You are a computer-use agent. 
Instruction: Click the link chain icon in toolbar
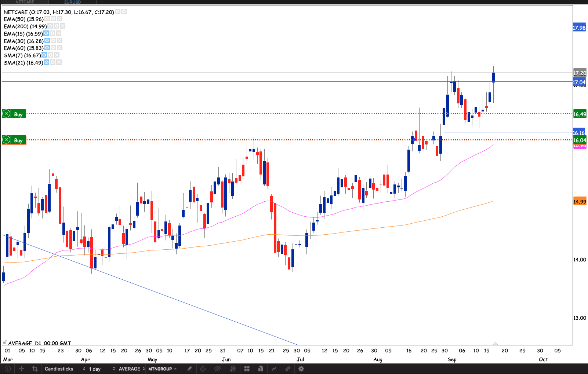click(x=288, y=369)
